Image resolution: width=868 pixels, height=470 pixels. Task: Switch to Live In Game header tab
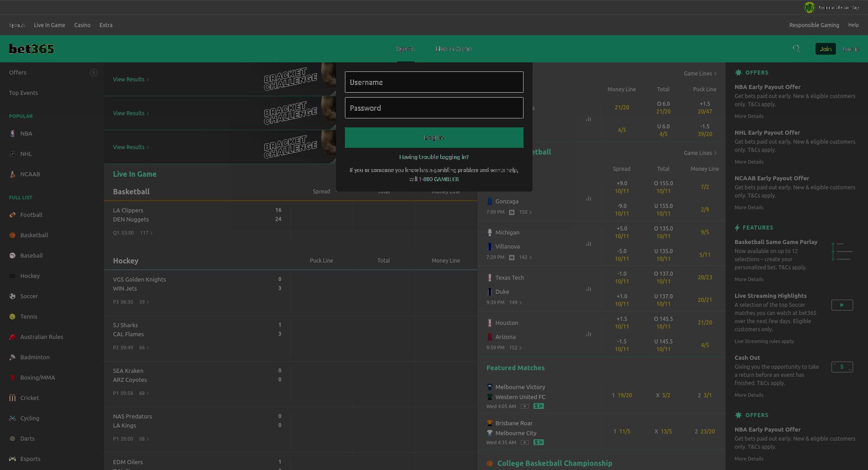pyautogui.click(x=453, y=48)
